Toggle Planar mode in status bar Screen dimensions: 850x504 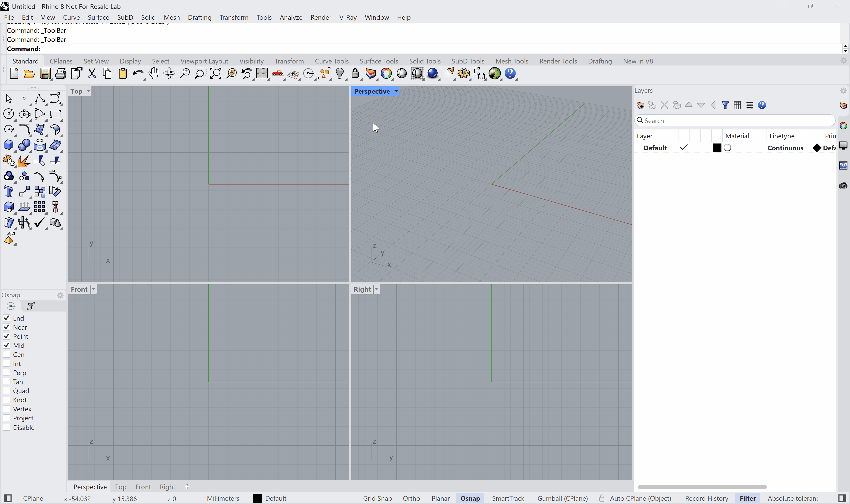click(x=441, y=498)
